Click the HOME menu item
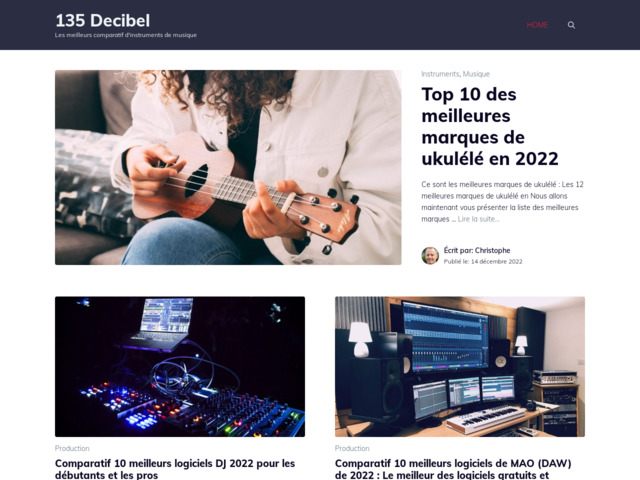This screenshot has width=640, height=480. [x=537, y=25]
